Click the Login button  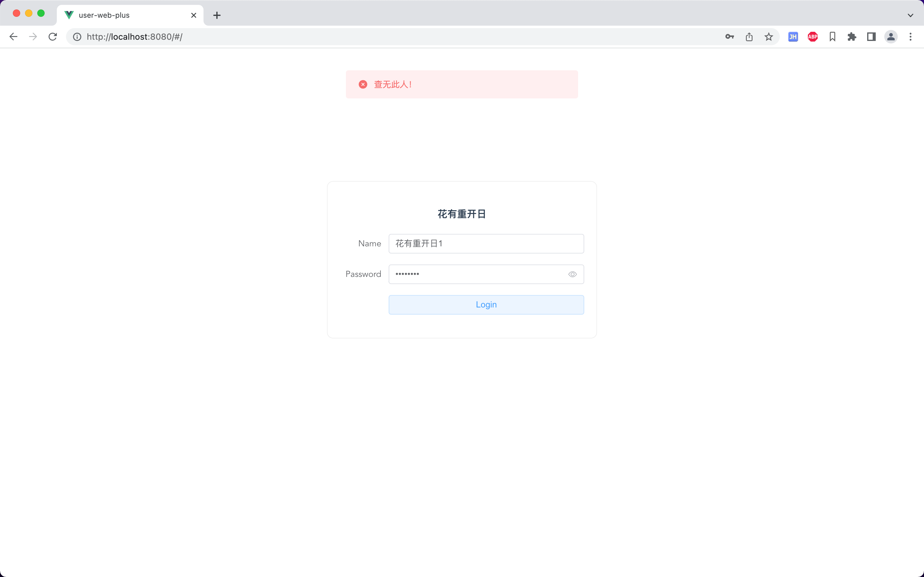point(486,304)
